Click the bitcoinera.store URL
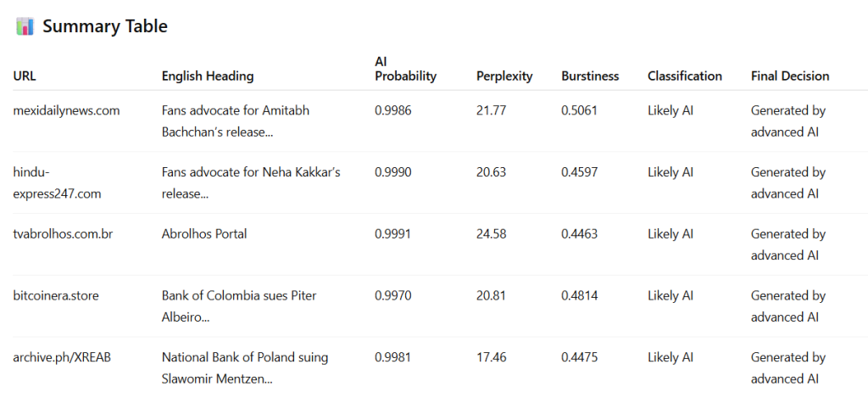This screenshot has height=409, width=868. 56,296
